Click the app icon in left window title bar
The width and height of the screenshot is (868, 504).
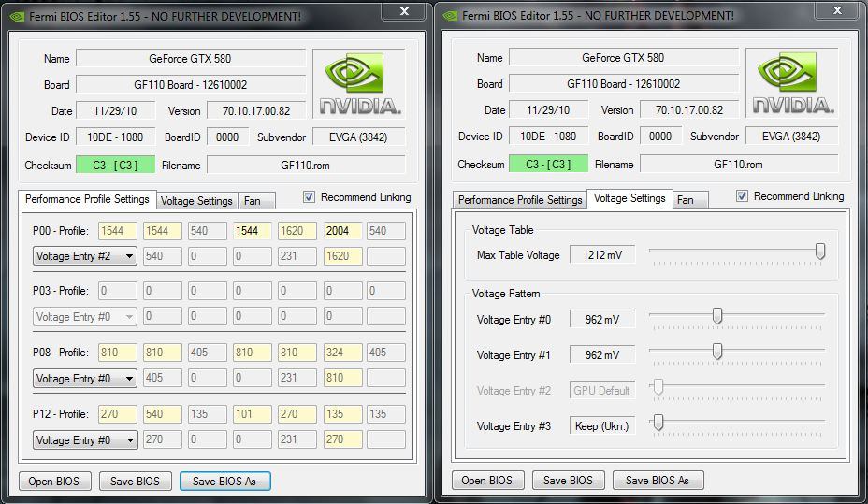17,17
